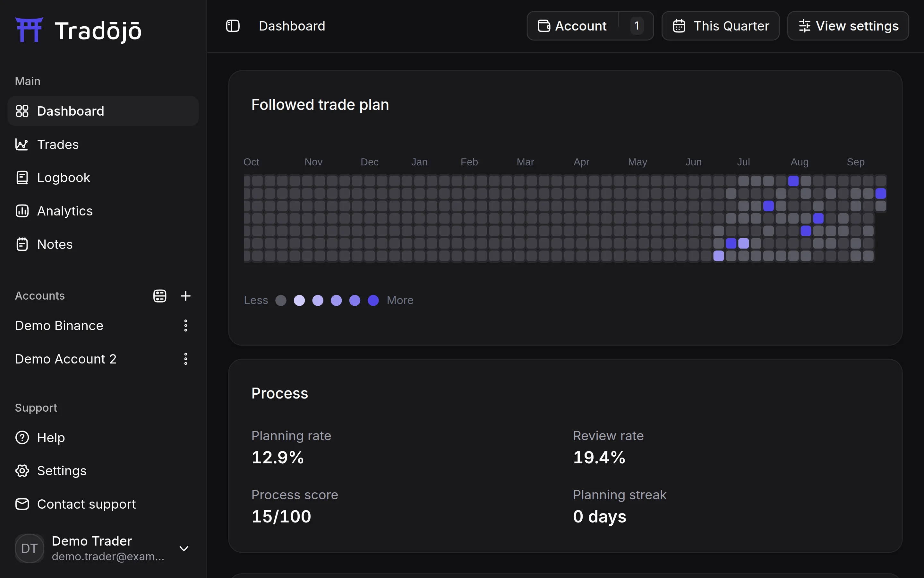Click the Process score 15/100 value

coord(281,517)
